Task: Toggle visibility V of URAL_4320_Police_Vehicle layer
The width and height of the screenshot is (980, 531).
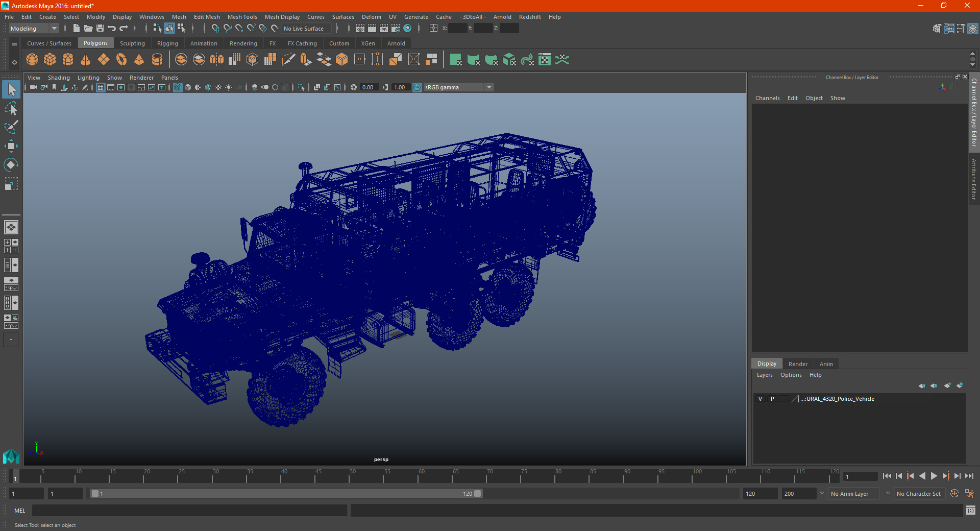Action: point(760,399)
